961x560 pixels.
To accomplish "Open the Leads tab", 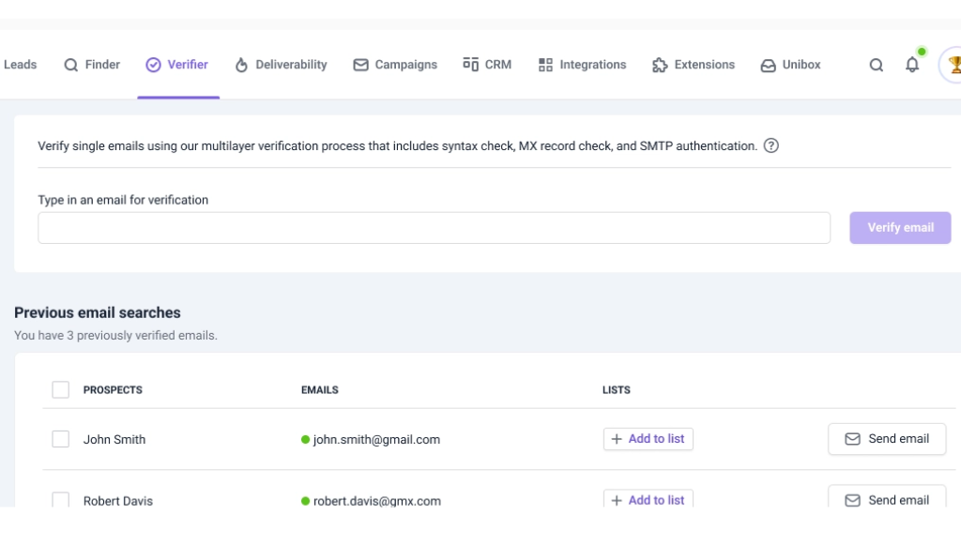I will click(x=20, y=65).
